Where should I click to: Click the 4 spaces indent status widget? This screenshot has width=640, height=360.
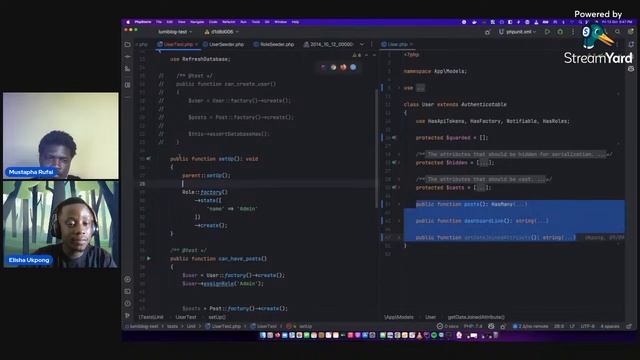click(x=610, y=326)
